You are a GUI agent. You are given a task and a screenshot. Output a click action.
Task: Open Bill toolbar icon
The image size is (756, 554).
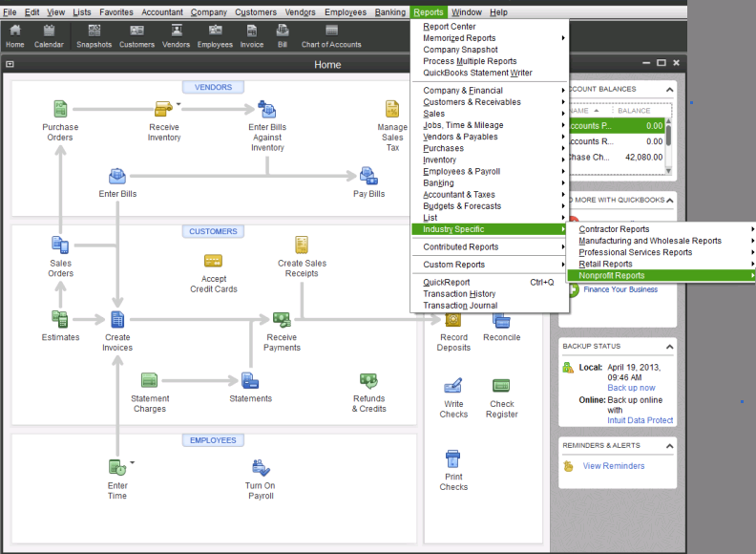click(x=283, y=35)
